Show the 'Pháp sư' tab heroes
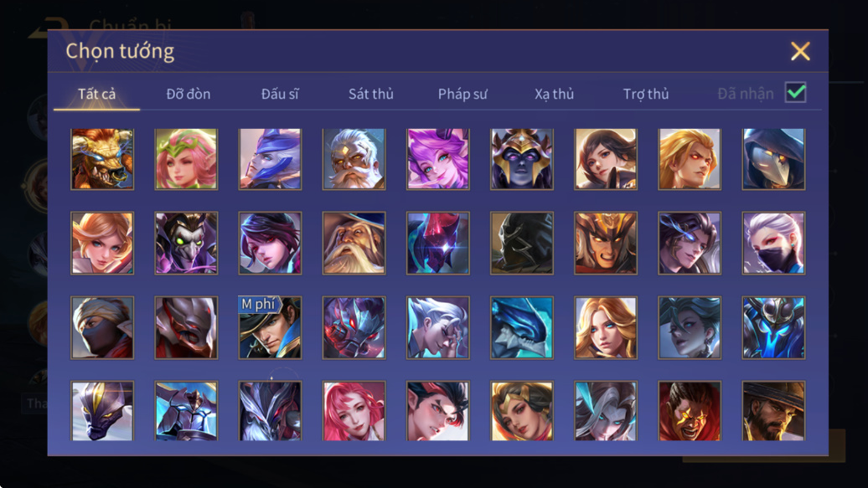This screenshot has width=868, height=488. pyautogui.click(x=462, y=94)
